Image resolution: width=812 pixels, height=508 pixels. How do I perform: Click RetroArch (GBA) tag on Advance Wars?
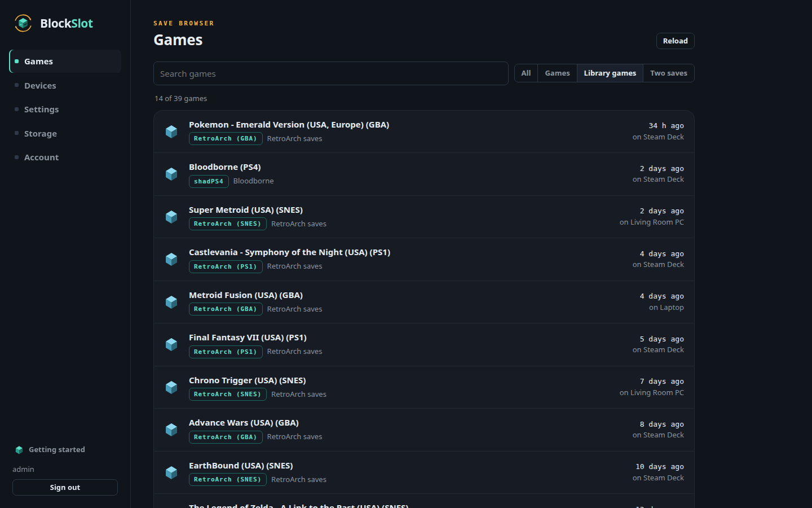[226, 437]
